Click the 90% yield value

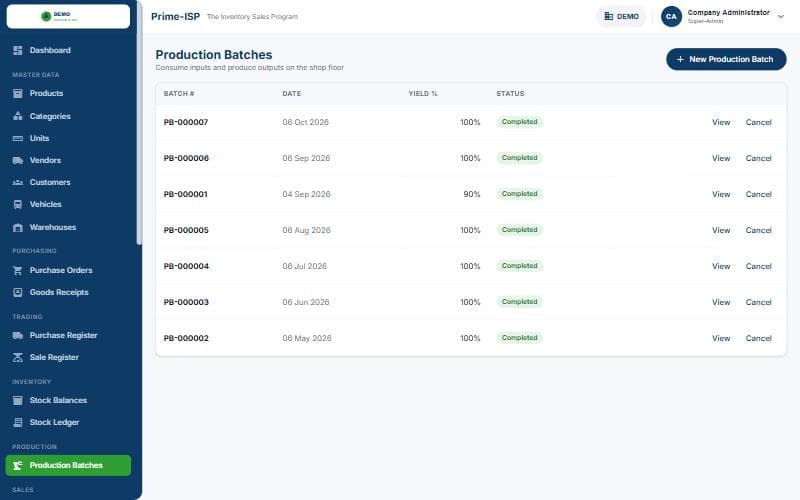coord(471,194)
